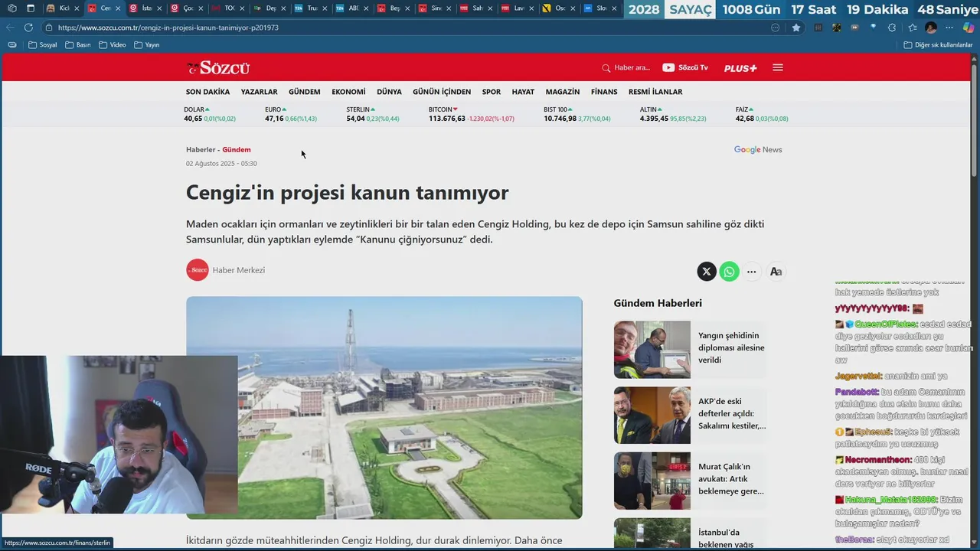The width and height of the screenshot is (980, 551).
Task: Switch to the Slov browser tab
Action: coord(599,8)
